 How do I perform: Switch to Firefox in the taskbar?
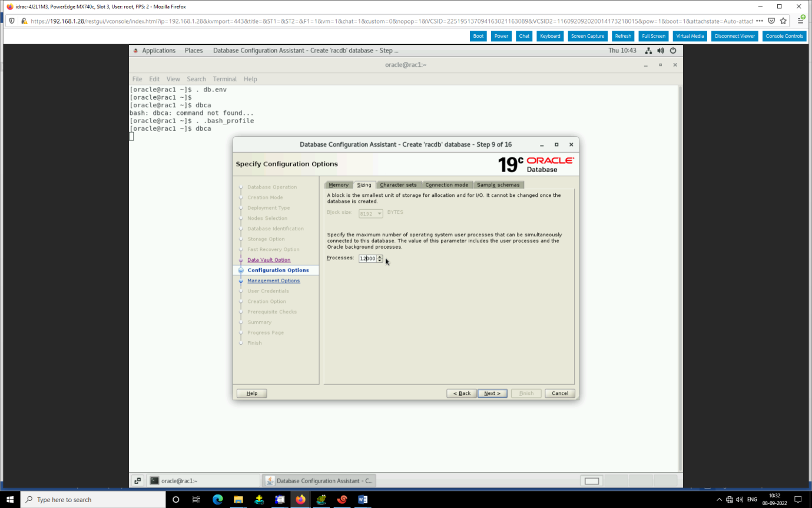[300, 499]
